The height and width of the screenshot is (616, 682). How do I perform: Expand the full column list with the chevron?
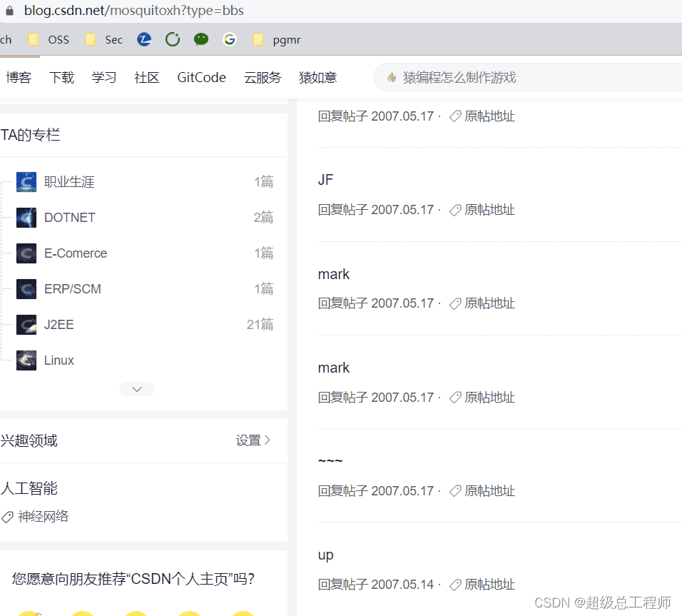click(136, 388)
